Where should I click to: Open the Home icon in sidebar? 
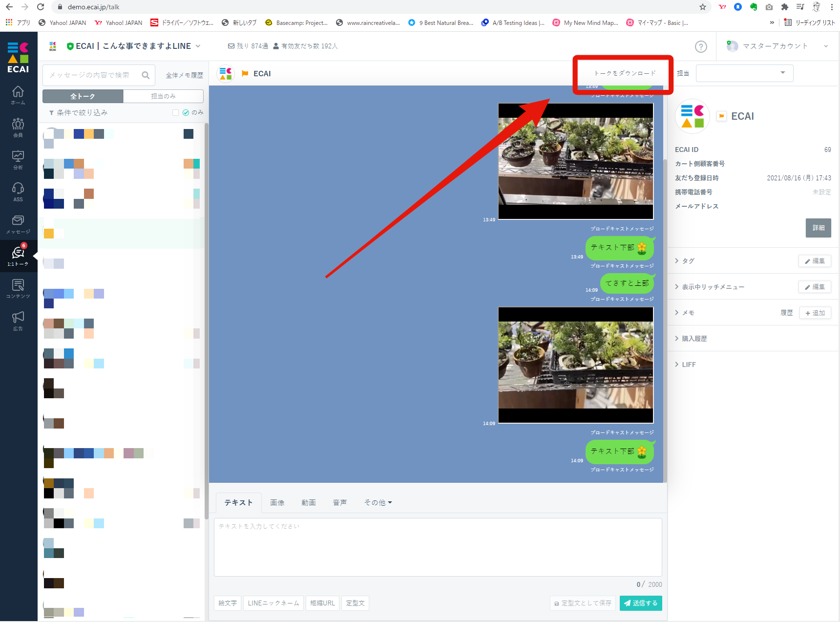18,95
